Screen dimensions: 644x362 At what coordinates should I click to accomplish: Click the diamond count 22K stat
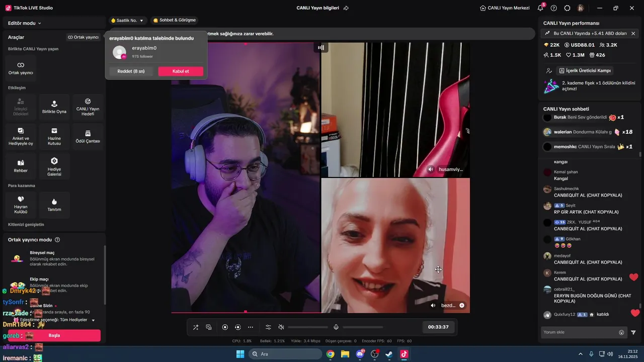552,45
